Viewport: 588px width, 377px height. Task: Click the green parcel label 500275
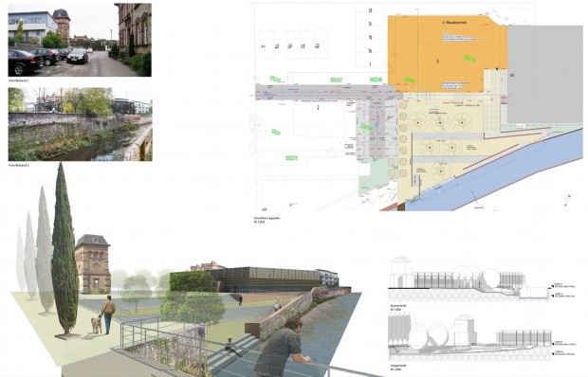tap(291, 158)
